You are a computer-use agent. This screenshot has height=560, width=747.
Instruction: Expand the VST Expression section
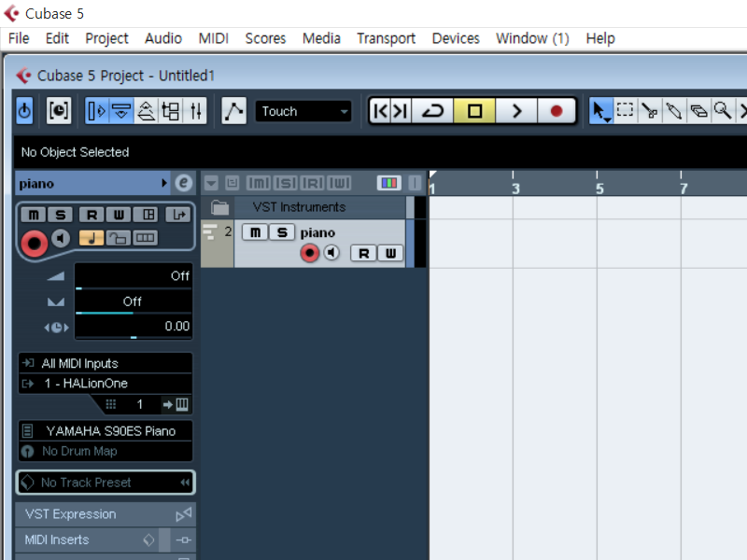[106, 514]
